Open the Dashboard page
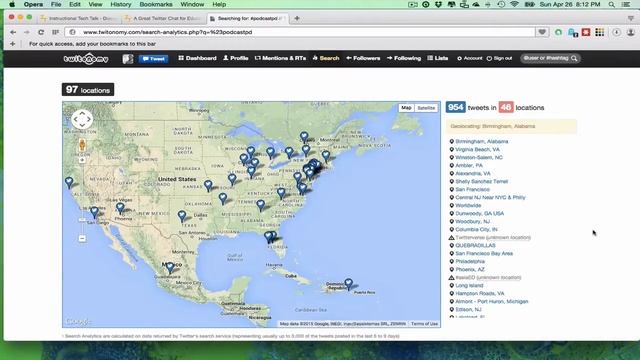Image resolution: width=640 pixels, height=360 pixels. tap(197, 58)
